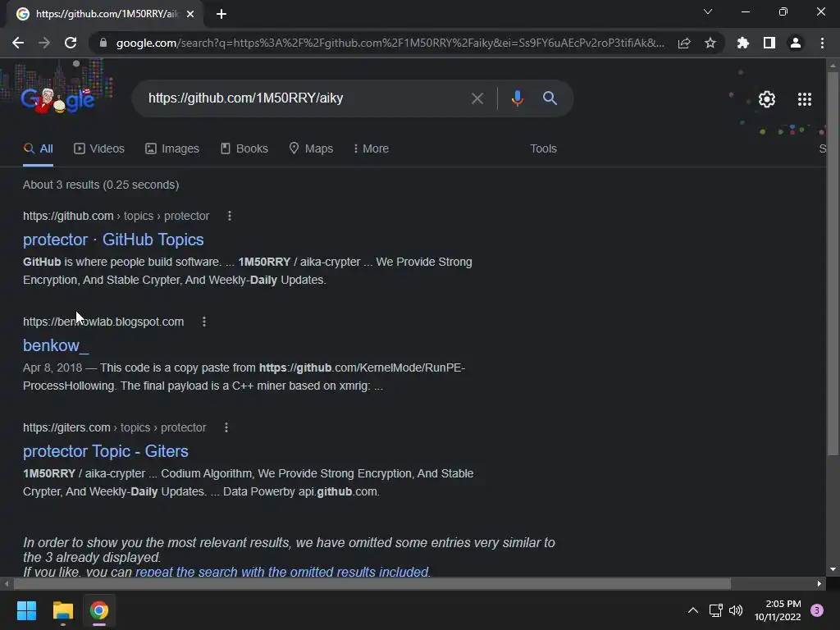
Task: Switch to the Images tab
Action: point(172,149)
